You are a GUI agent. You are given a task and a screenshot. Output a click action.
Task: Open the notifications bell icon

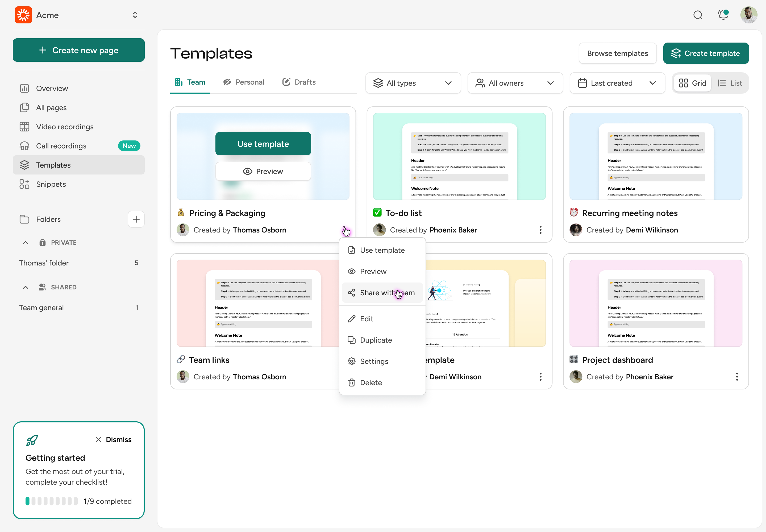point(723,15)
